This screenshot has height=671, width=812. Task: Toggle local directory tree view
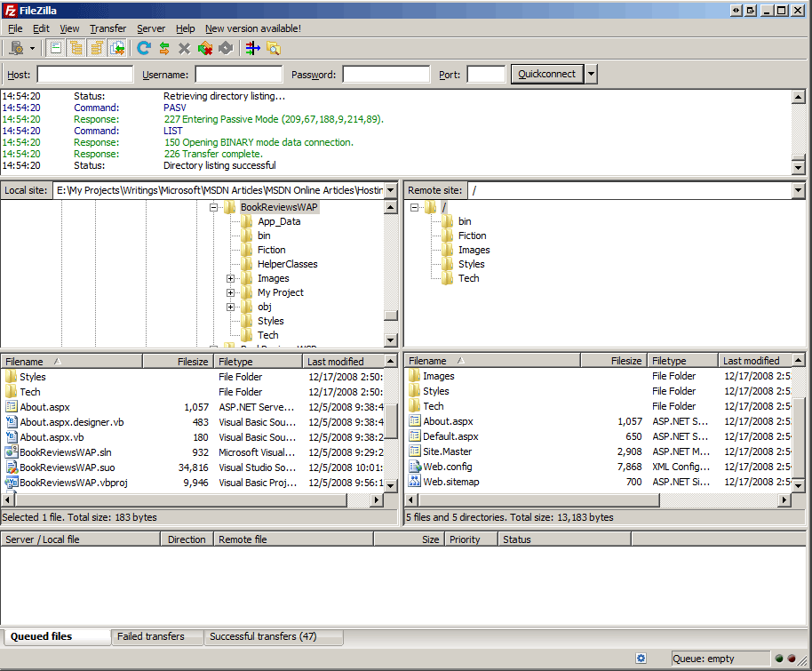click(x=76, y=49)
